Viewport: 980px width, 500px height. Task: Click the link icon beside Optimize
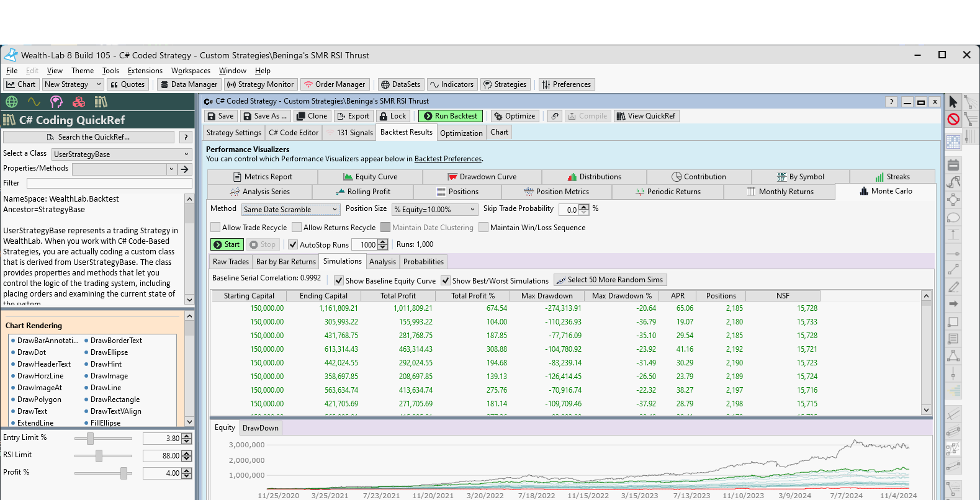point(555,116)
